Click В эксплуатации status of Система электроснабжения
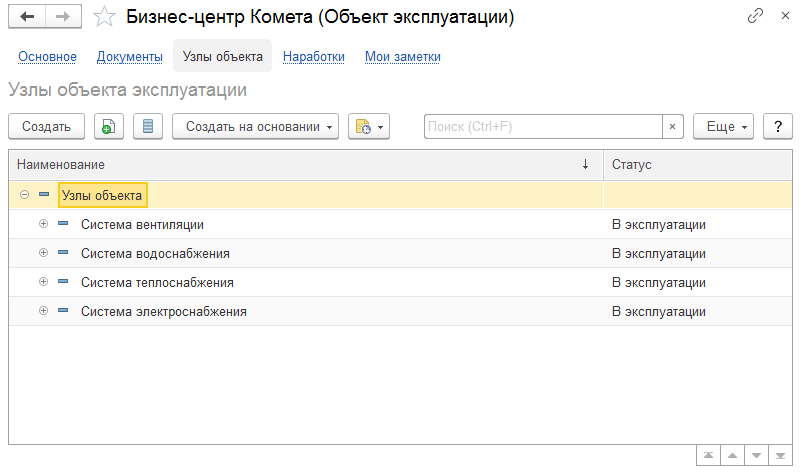The width and height of the screenshot is (807, 475). click(658, 311)
